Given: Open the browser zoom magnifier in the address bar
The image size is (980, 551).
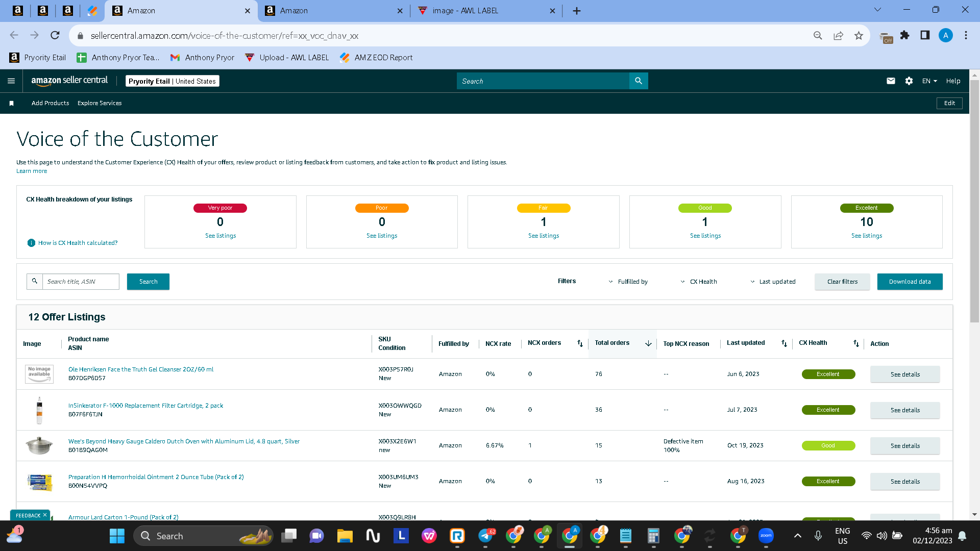Looking at the screenshot, I should [x=818, y=35].
